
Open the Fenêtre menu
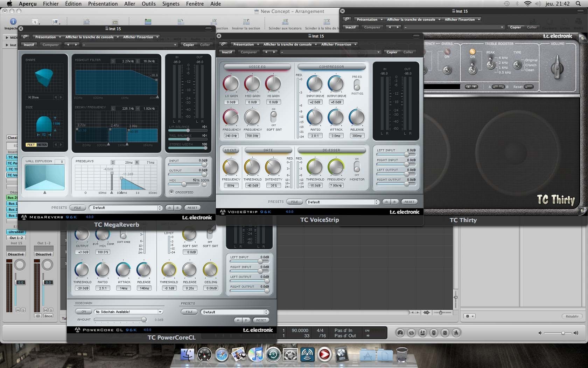tap(195, 4)
